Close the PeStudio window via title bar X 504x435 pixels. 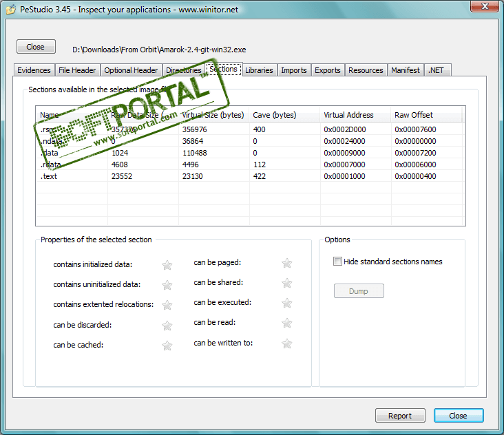(x=485, y=6)
